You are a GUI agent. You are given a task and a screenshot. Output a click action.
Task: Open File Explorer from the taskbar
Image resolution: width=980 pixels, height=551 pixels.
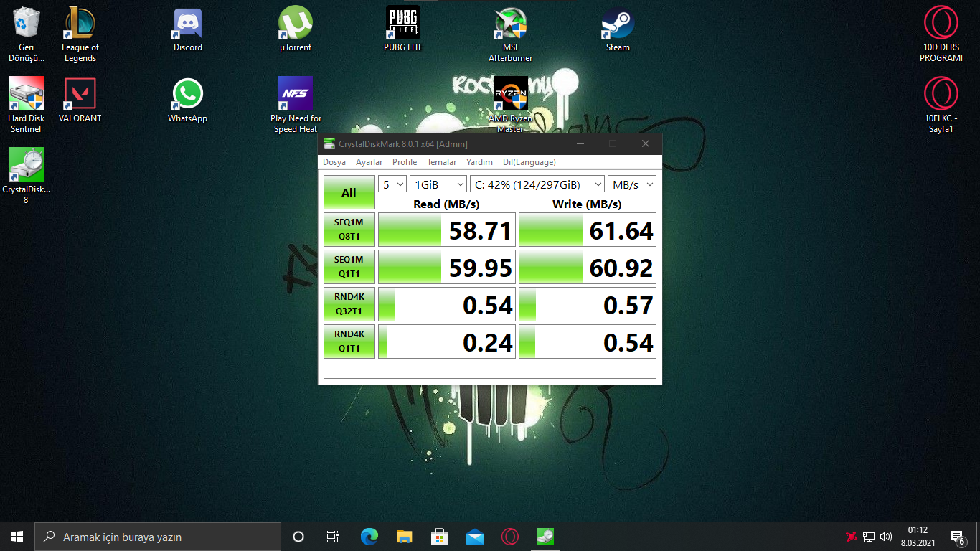tap(404, 537)
